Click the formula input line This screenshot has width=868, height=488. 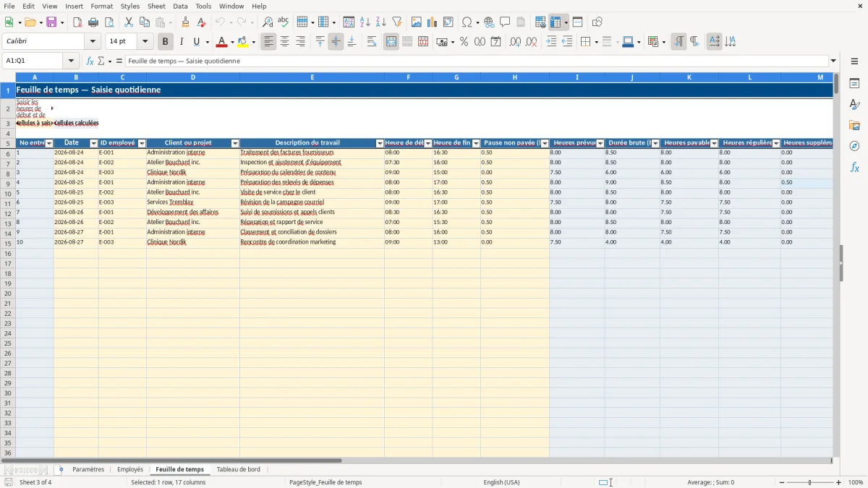pyautogui.click(x=477, y=61)
